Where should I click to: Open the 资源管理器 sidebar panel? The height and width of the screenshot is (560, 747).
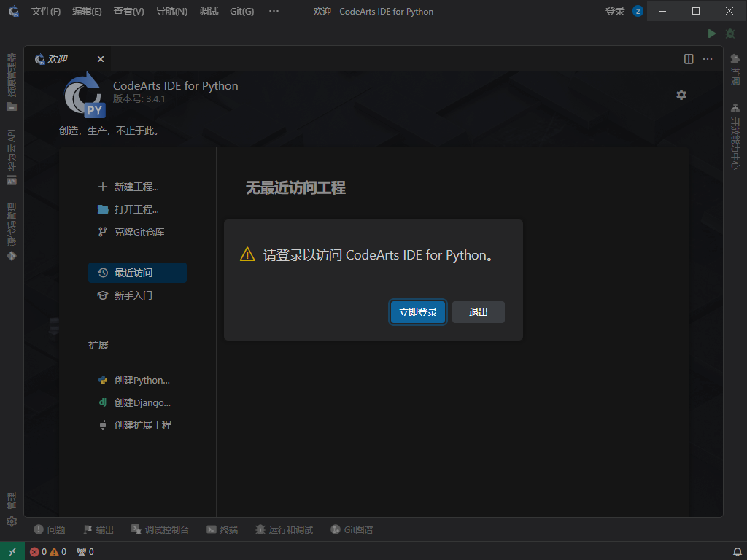(x=12, y=82)
